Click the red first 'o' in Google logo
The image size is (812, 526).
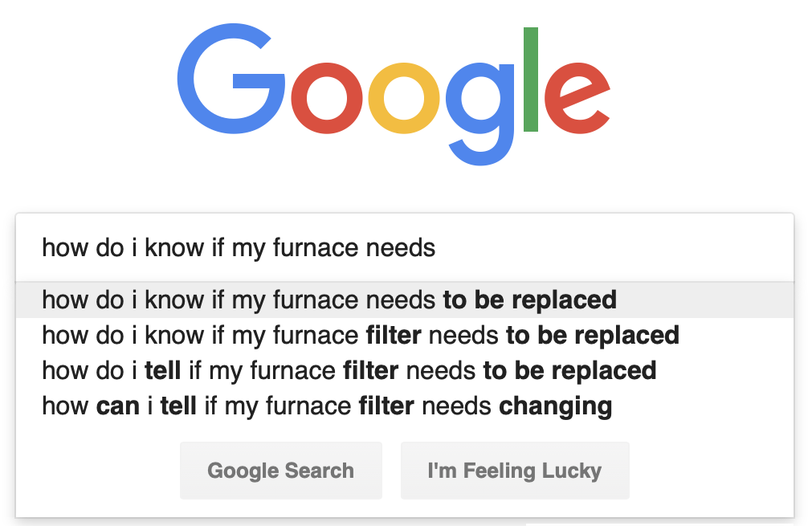(327, 98)
